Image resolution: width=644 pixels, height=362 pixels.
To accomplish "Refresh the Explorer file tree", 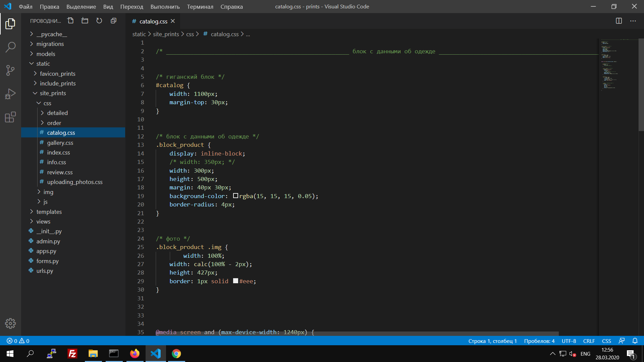I will point(99,21).
